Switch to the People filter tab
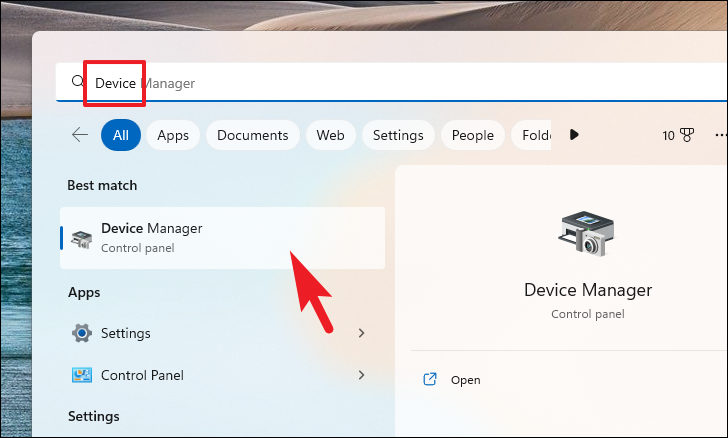Image resolution: width=728 pixels, height=438 pixels. pyautogui.click(x=473, y=135)
